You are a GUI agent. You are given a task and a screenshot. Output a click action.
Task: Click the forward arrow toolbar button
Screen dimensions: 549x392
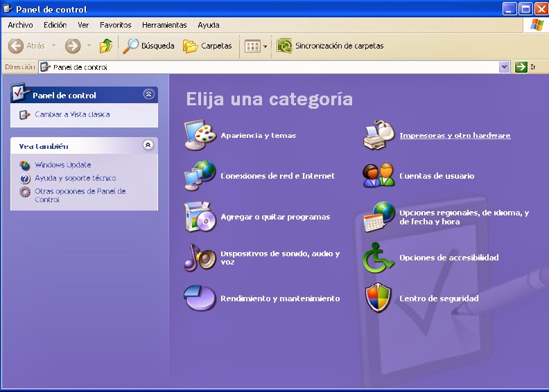pyautogui.click(x=73, y=46)
